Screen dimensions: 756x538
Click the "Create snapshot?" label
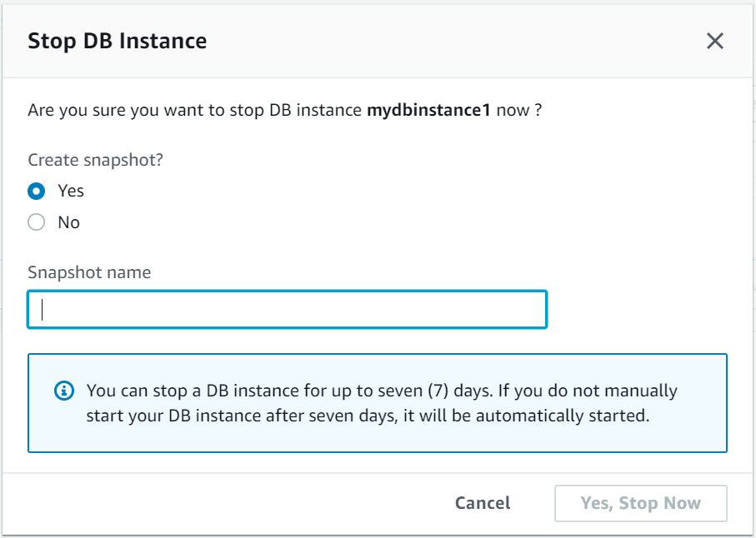pos(95,160)
